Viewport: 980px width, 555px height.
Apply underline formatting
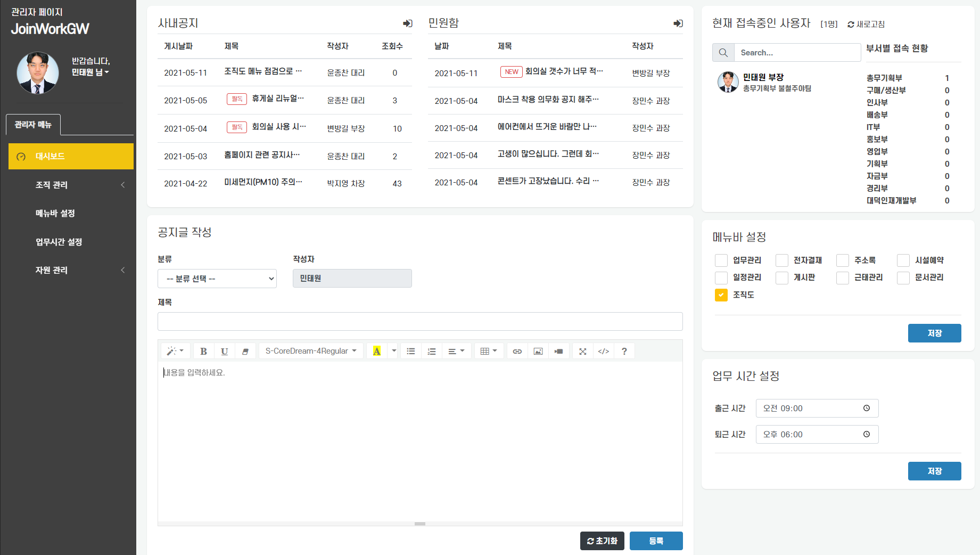[225, 350]
